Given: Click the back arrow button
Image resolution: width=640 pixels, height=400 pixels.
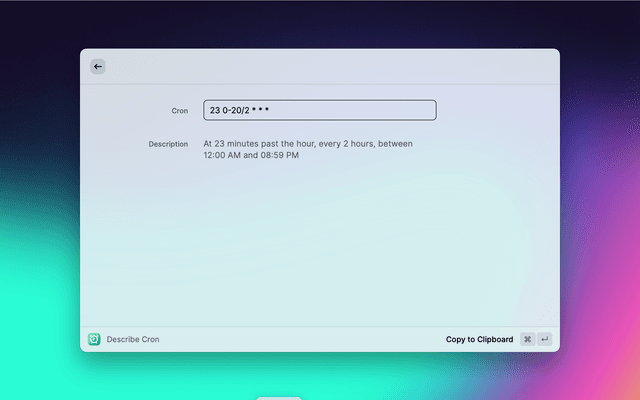Looking at the screenshot, I should click(x=97, y=66).
